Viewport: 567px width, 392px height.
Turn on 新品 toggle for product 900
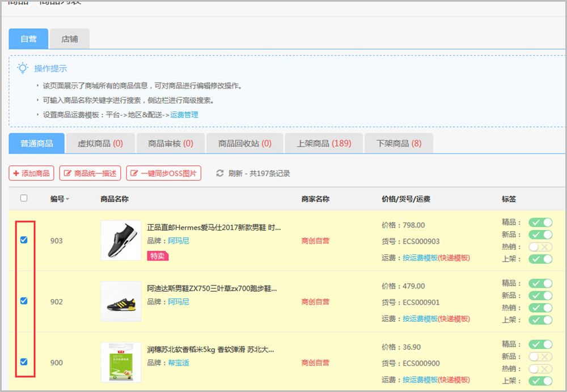540,357
